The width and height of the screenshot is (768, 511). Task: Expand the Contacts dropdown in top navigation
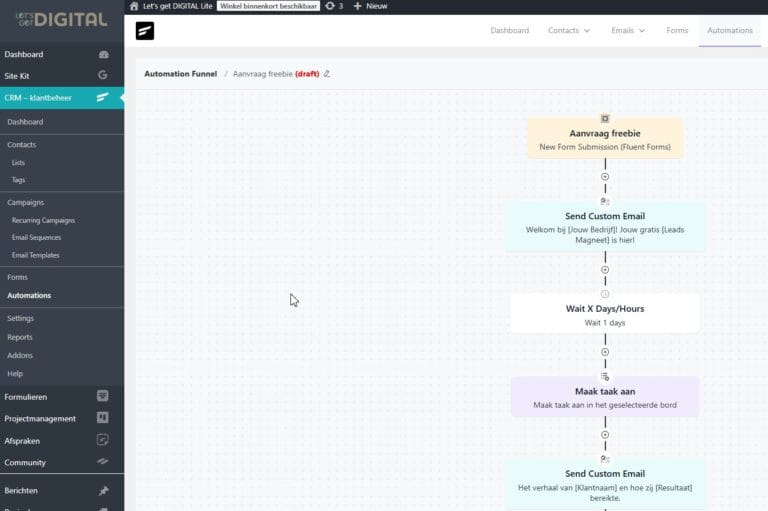tap(568, 31)
